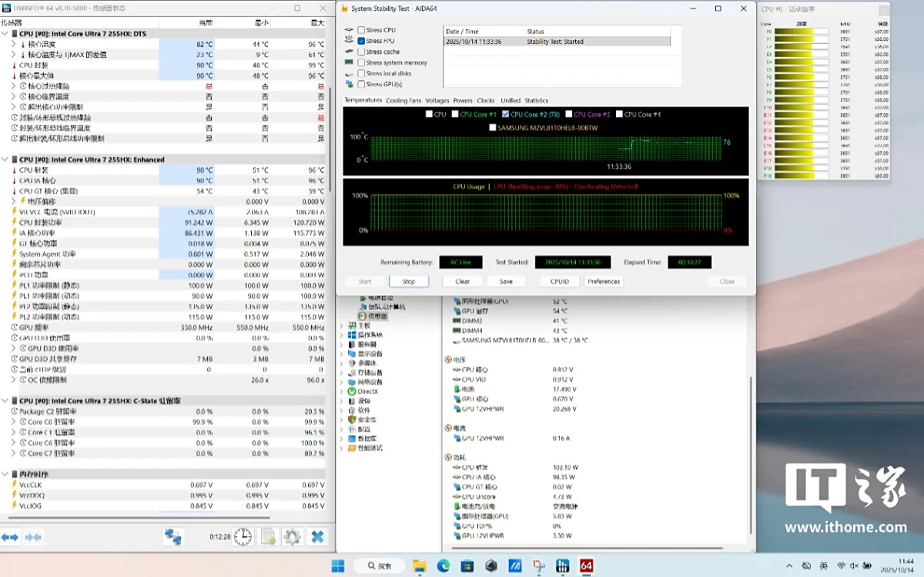Uncheck the Stress FPU option
The width and height of the screenshot is (924, 577).
[x=361, y=41]
